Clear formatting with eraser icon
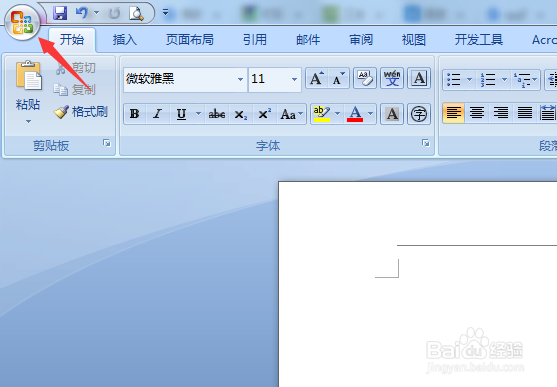This screenshot has width=557, height=387. 365,78
